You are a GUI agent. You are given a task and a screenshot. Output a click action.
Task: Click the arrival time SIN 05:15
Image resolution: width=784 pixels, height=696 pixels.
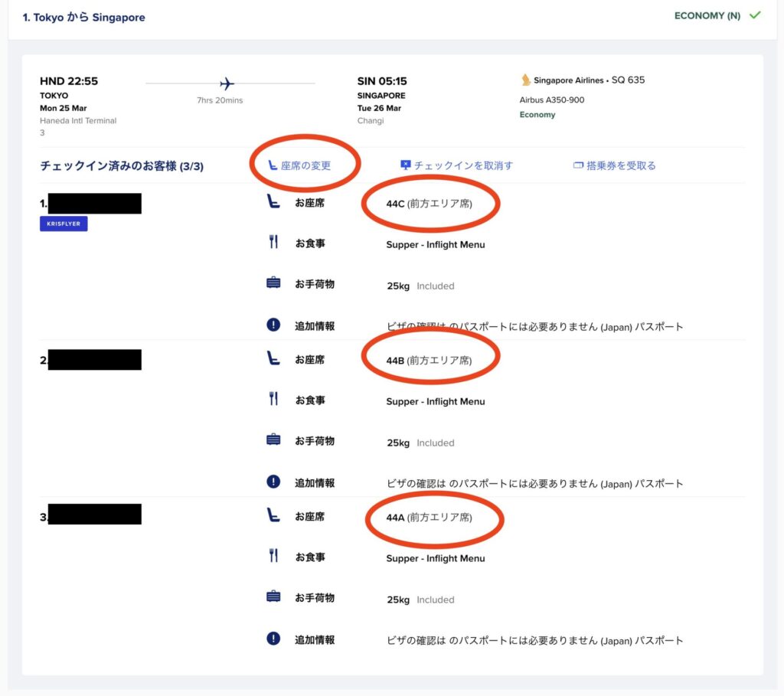(x=382, y=81)
